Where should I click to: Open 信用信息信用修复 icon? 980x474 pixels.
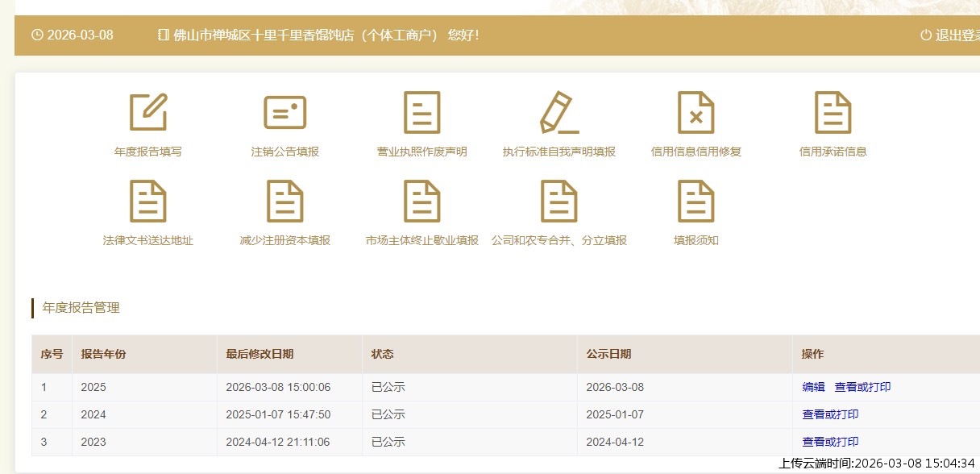pyautogui.click(x=696, y=112)
